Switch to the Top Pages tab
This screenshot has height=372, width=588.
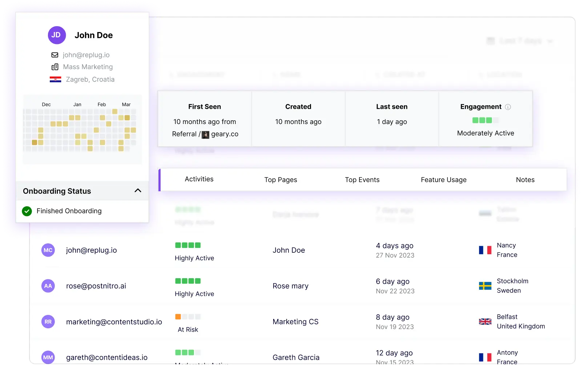click(x=281, y=179)
